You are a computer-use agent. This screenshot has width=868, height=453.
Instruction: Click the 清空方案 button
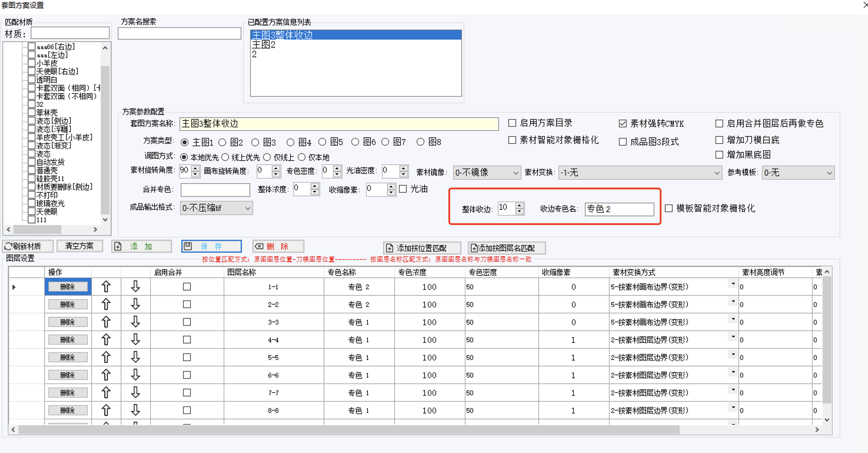(79, 246)
